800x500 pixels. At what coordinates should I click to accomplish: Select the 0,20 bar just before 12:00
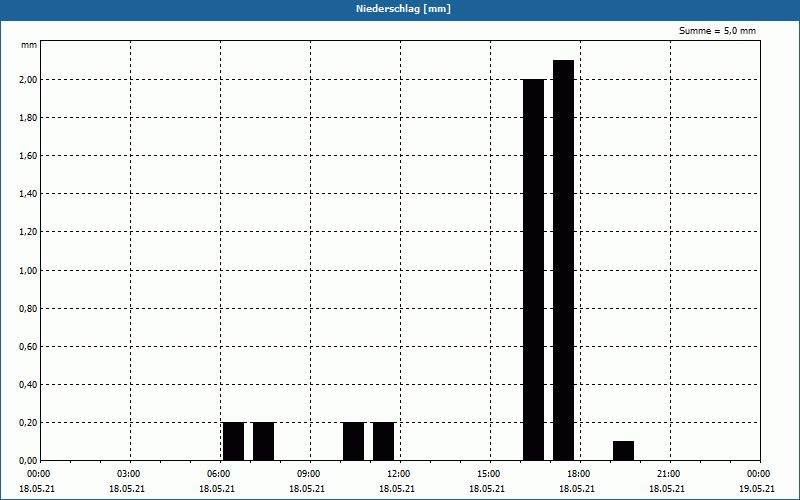[x=384, y=441]
